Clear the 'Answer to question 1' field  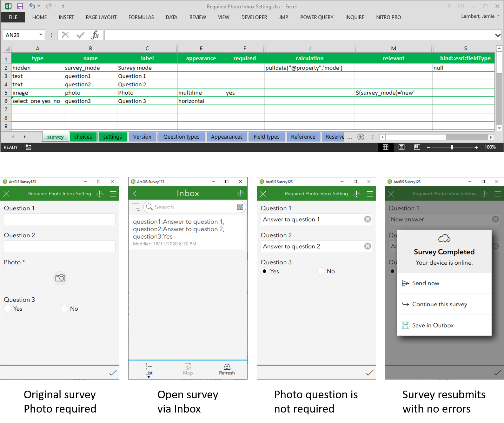coord(368,219)
